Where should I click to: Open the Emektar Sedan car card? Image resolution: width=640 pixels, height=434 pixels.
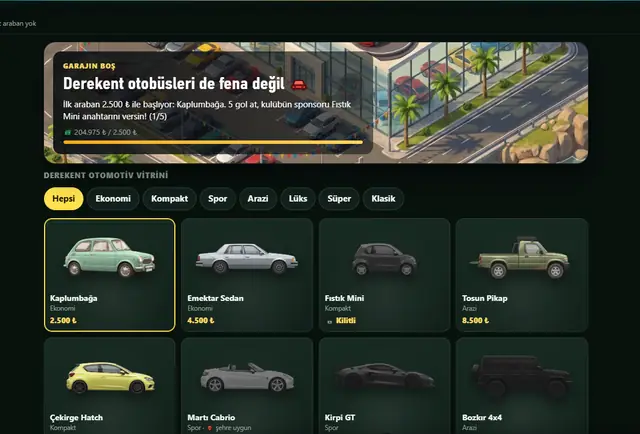point(247,275)
